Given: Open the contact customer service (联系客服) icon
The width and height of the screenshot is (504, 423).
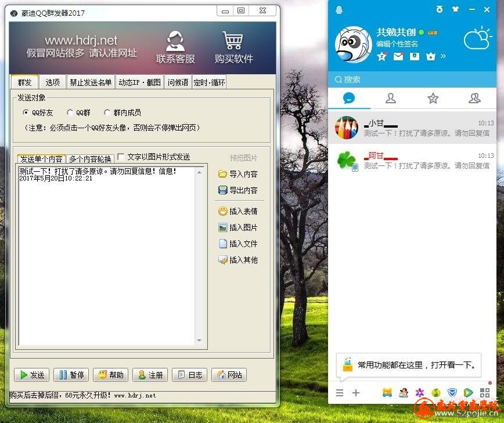Looking at the screenshot, I should 175,47.
